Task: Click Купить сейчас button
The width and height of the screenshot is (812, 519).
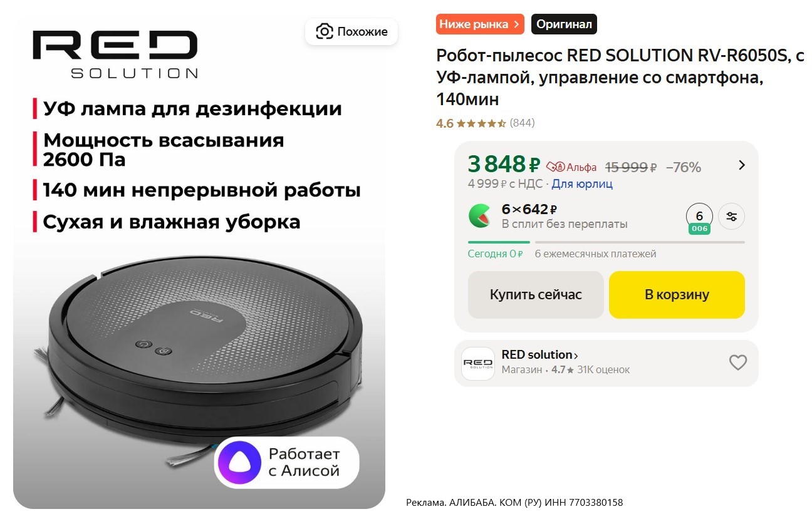Action: (536, 295)
